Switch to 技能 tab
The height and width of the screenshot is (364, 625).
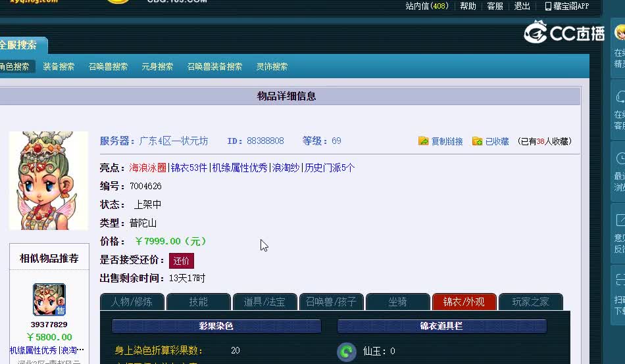click(x=199, y=302)
